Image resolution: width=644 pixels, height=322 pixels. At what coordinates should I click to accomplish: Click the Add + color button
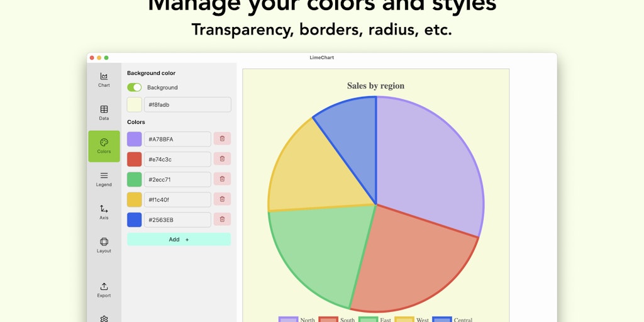pyautogui.click(x=179, y=240)
